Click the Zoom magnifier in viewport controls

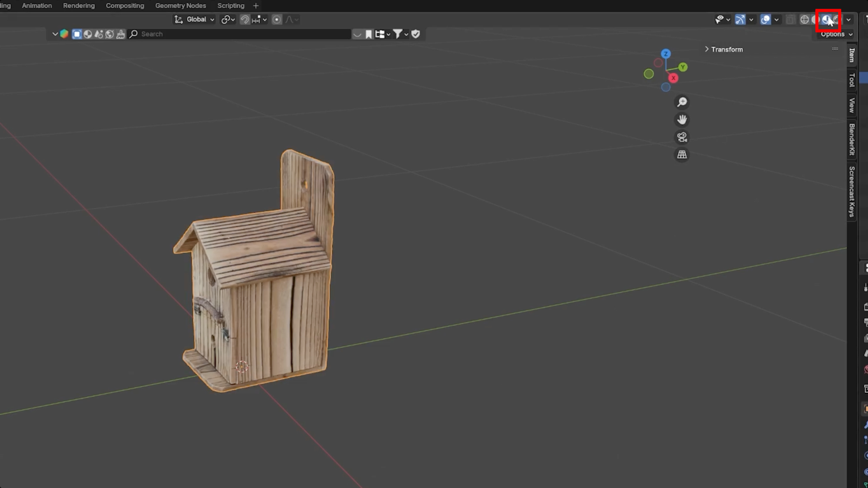point(682,102)
